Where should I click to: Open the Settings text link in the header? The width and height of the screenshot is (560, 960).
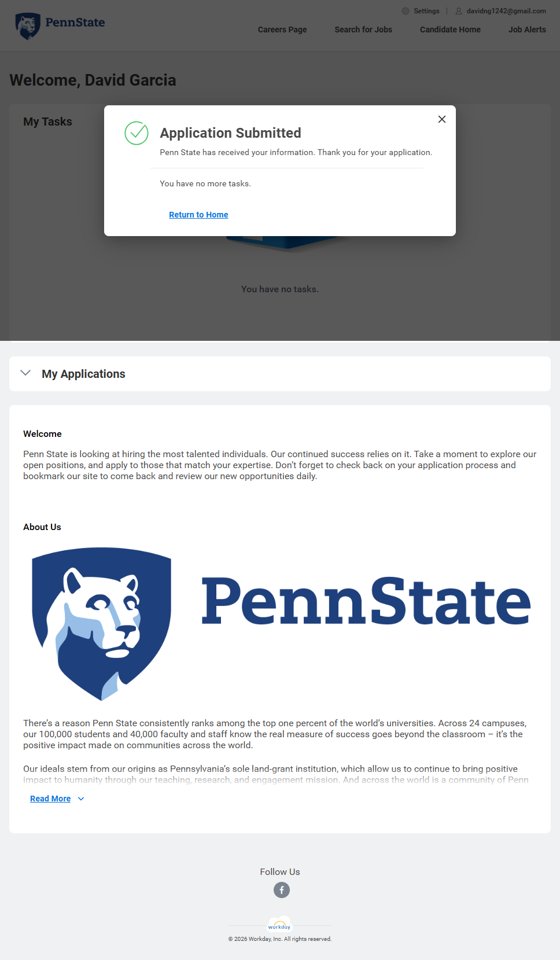click(426, 11)
